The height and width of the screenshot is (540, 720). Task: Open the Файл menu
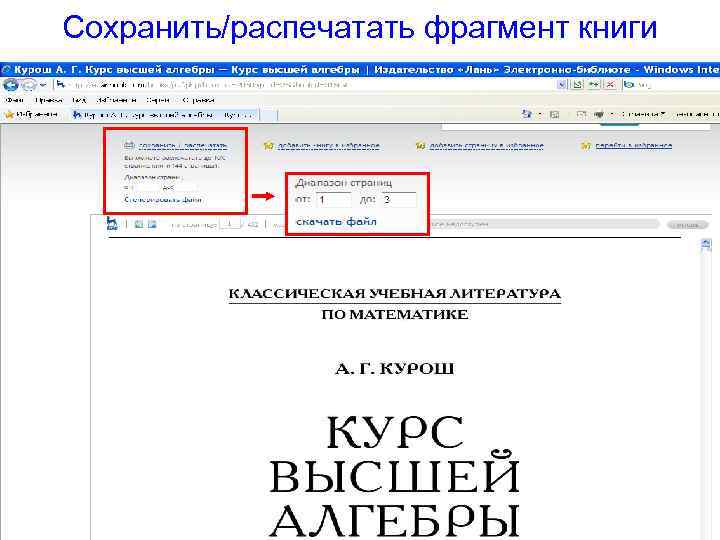click(14, 100)
